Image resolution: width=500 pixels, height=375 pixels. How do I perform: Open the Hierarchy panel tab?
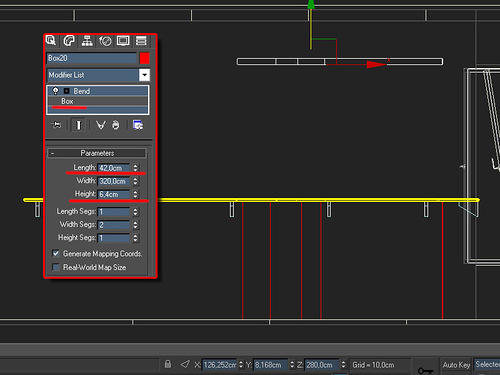[x=87, y=41]
